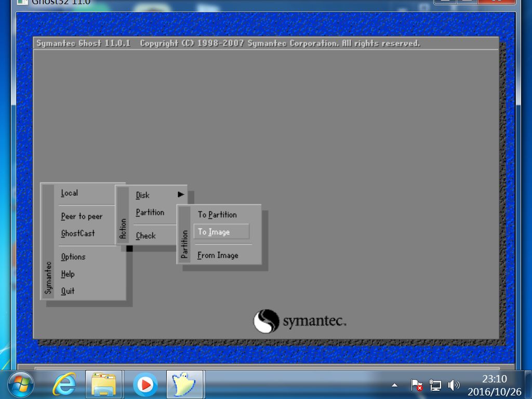Choose GhostCast from the main menu
532x399 pixels.
[78, 233]
